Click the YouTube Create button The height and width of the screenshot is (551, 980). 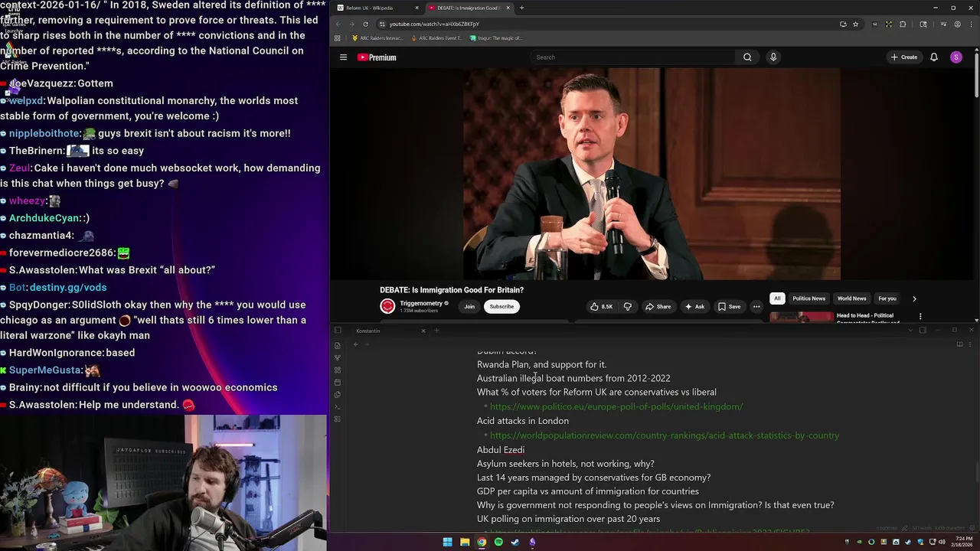[x=903, y=57]
